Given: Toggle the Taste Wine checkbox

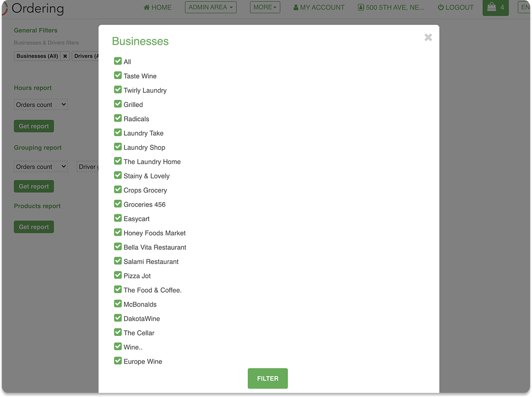Looking at the screenshot, I should pyautogui.click(x=118, y=75).
